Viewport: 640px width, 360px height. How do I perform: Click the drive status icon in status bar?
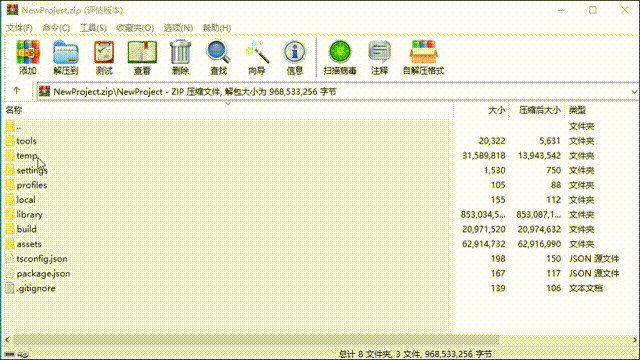tap(10, 354)
